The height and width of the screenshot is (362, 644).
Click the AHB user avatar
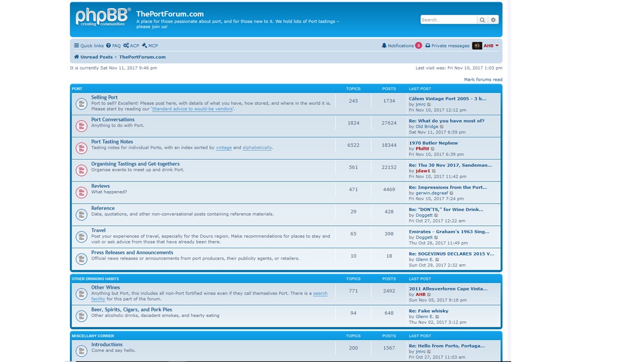(477, 46)
